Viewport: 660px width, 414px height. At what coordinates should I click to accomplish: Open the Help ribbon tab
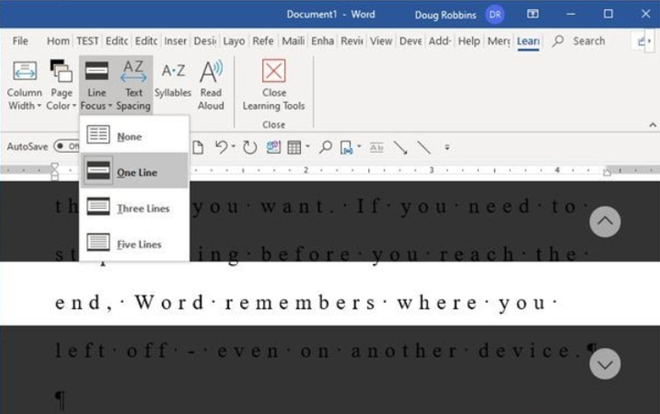point(469,41)
